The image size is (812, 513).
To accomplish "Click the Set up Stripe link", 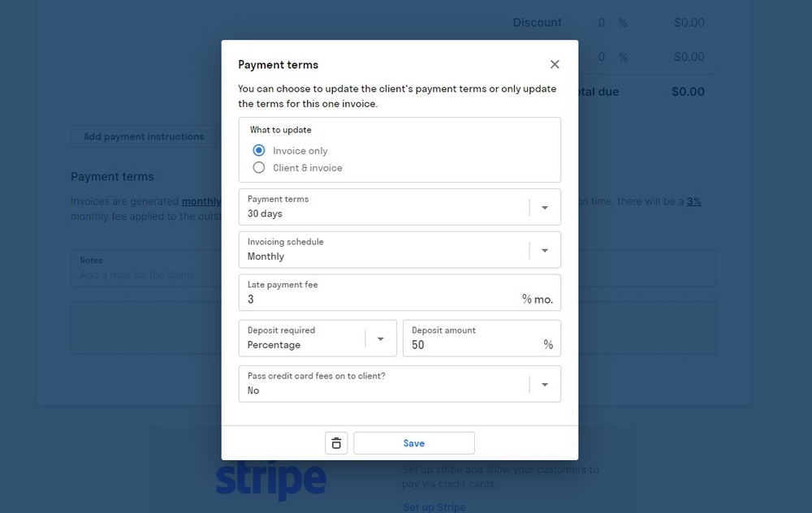I will point(434,507).
